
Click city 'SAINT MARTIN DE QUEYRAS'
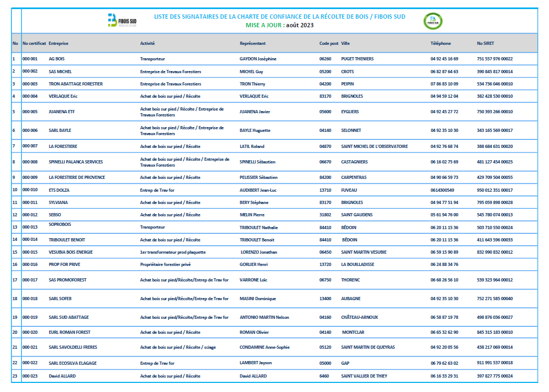point(368,347)
